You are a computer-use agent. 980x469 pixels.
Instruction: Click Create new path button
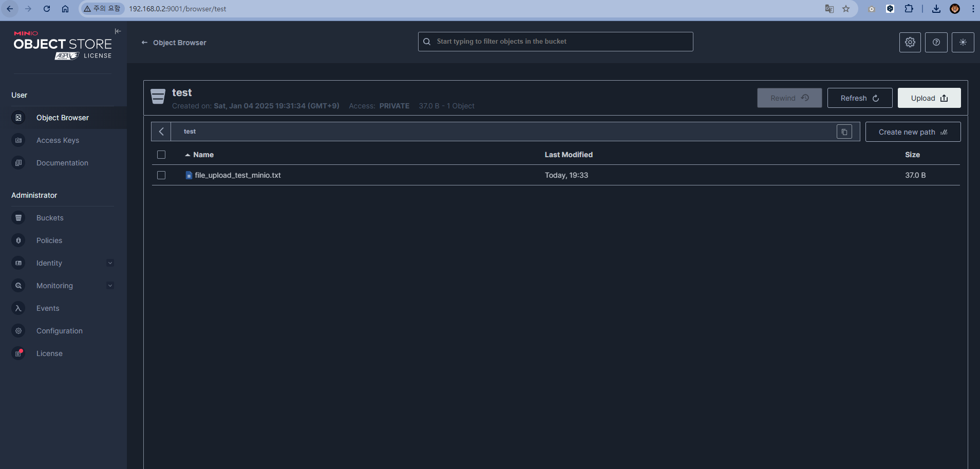click(912, 132)
